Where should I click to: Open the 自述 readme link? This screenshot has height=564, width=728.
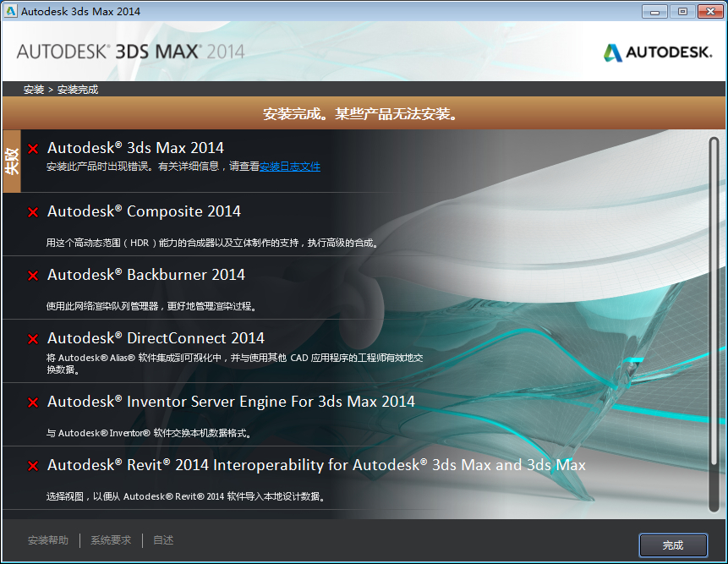point(163,539)
